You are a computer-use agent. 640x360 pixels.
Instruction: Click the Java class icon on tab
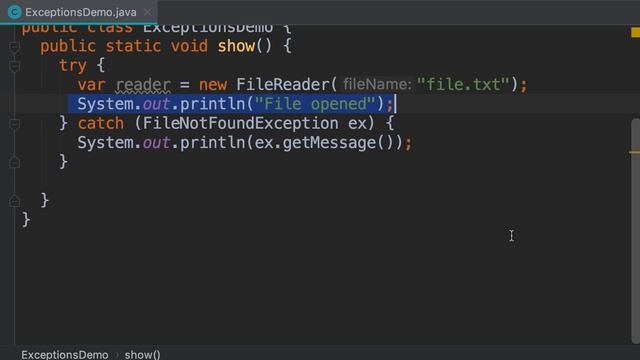(14, 12)
